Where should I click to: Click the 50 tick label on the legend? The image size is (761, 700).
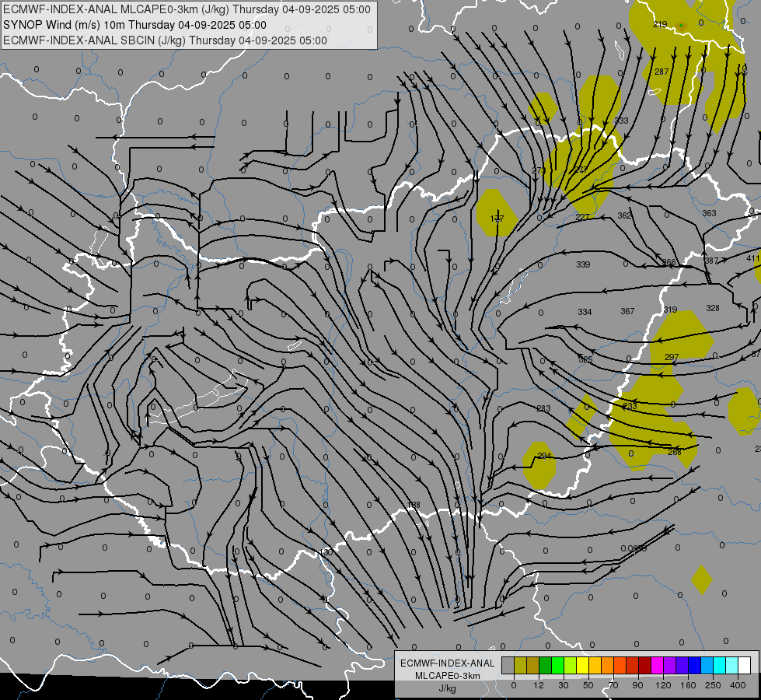click(588, 685)
